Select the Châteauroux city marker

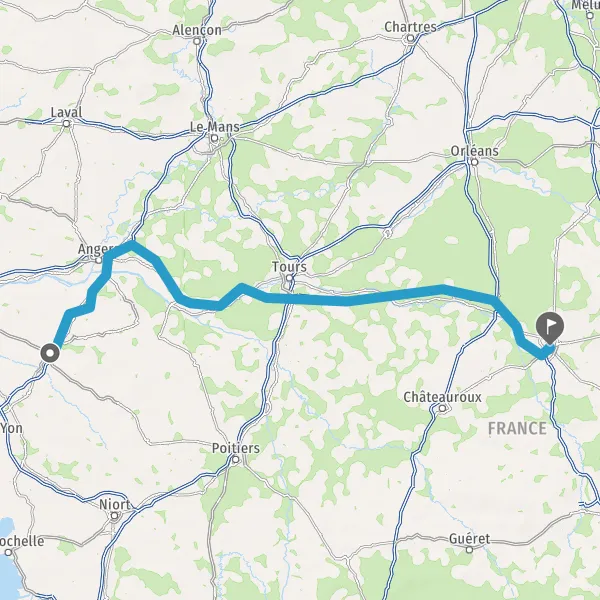[x=442, y=408]
